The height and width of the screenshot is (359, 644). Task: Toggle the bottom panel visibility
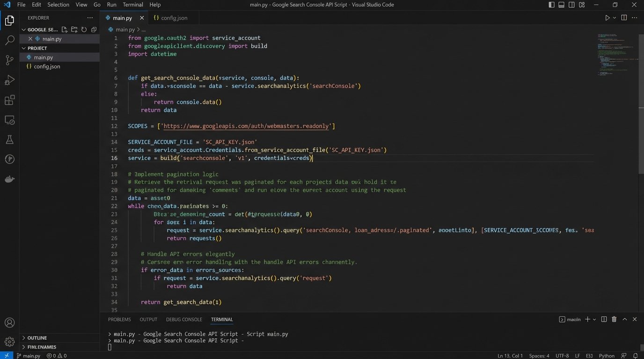561,5
